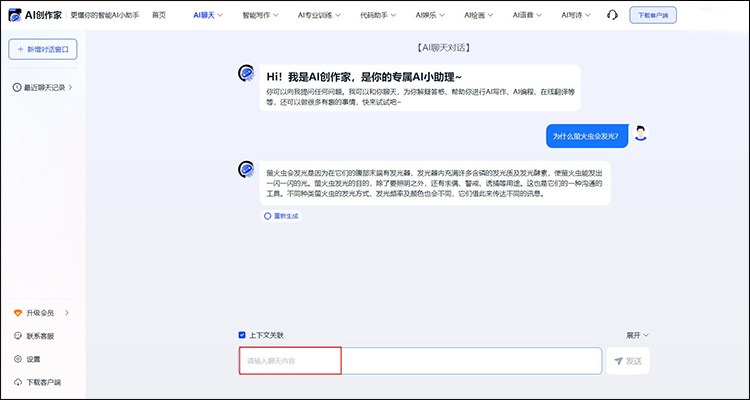Expand 最近聊天记录 in the sidebar
The image size is (750, 400).
(45, 88)
